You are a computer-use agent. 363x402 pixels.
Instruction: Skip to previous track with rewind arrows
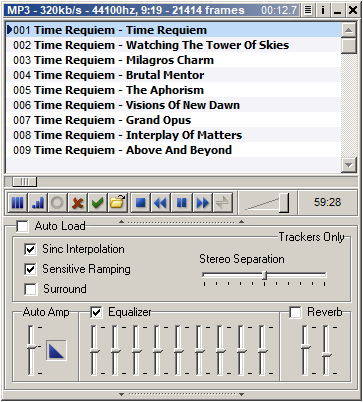tap(161, 203)
